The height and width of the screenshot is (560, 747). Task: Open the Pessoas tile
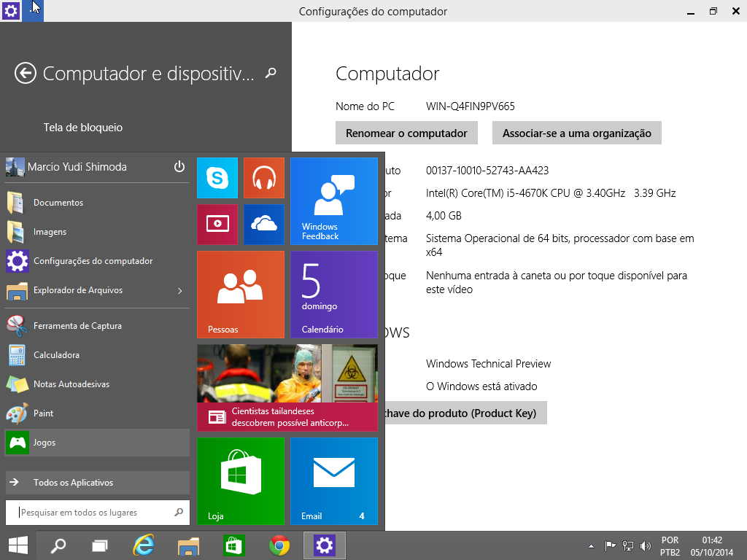point(241,295)
